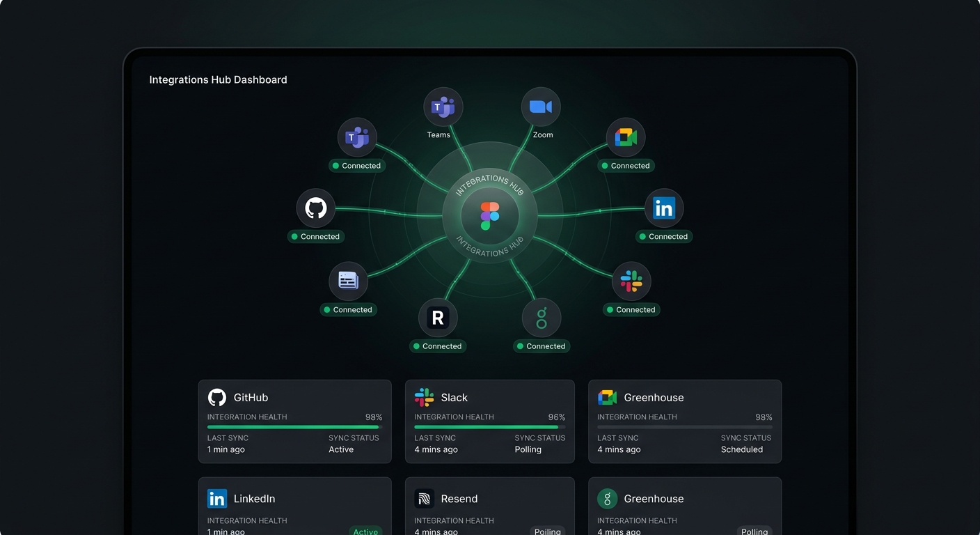
Task: Click the "Zoom" label under the camera icon
Action: point(543,135)
